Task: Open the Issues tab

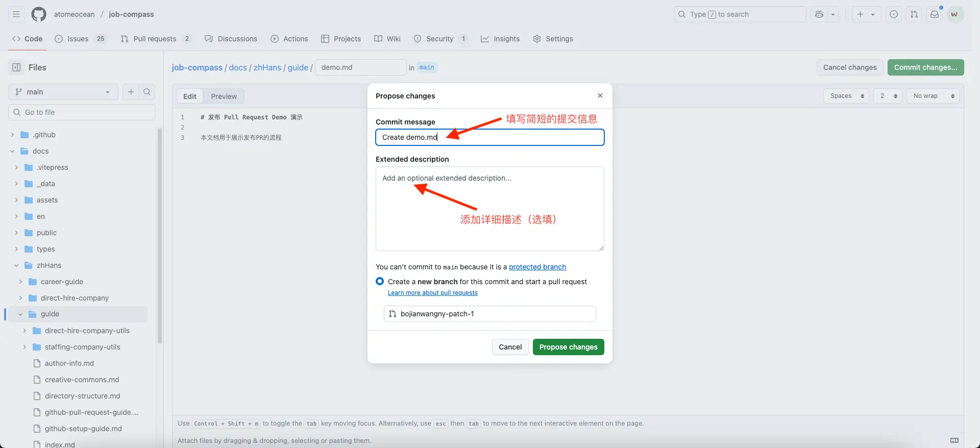Action: tap(81, 39)
